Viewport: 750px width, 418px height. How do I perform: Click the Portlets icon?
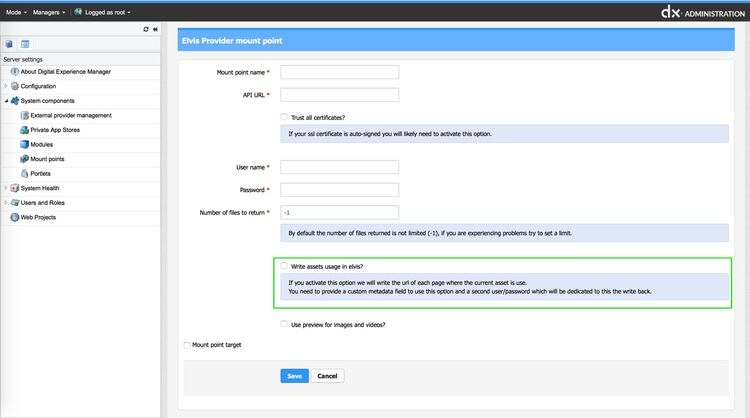pos(24,174)
